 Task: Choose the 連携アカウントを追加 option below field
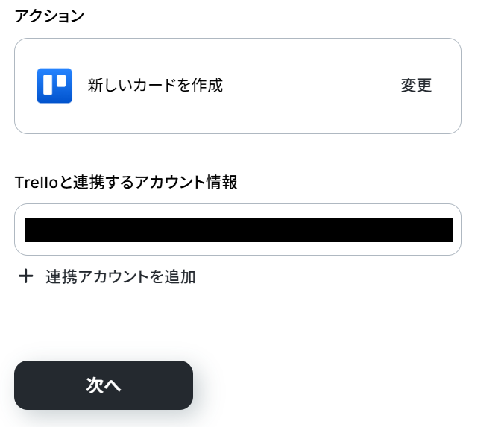[x=120, y=276]
